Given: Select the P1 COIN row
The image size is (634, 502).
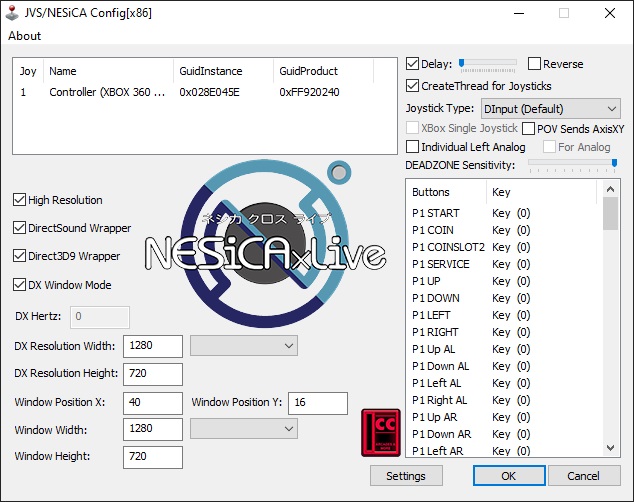Looking at the screenshot, I should tap(503, 230).
